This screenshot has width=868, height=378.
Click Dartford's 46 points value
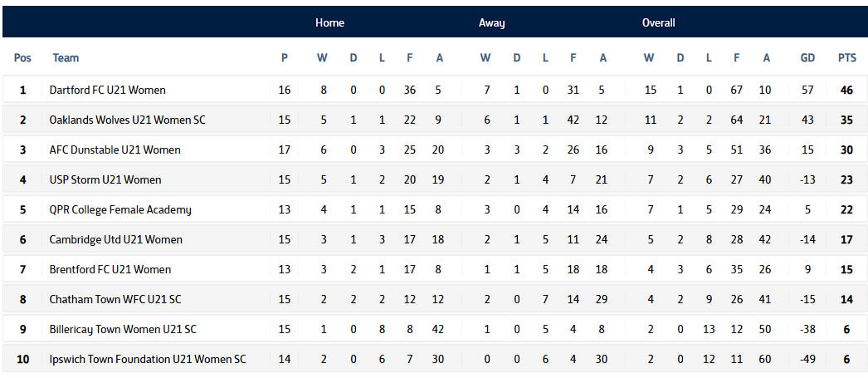[x=846, y=90]
